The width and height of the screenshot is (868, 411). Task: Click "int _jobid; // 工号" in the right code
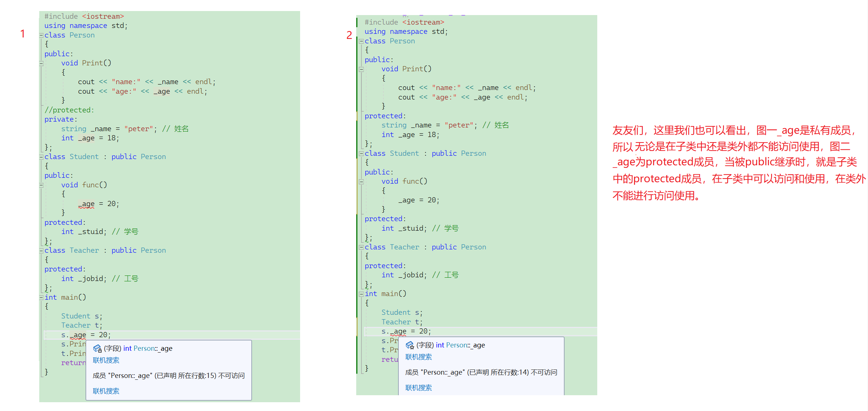click(420, 275)
